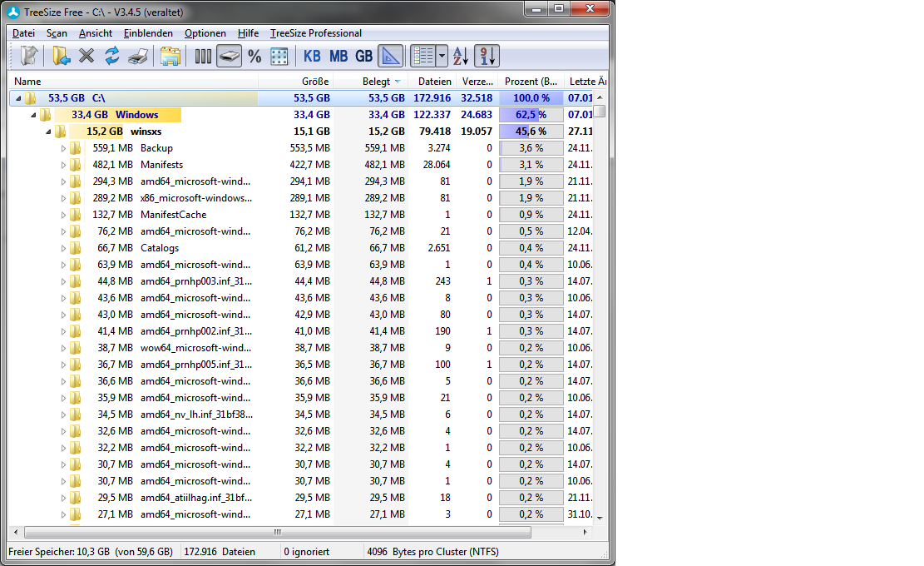Open the Datei menu

point(23,33)
